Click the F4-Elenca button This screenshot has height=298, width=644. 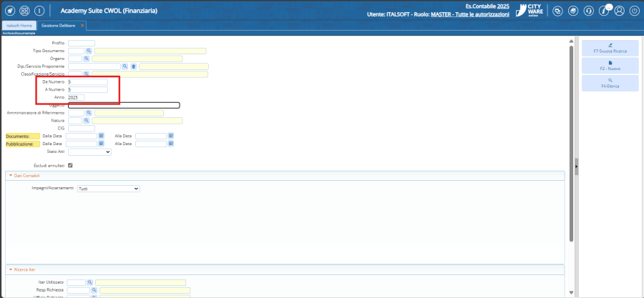[610, 83]
